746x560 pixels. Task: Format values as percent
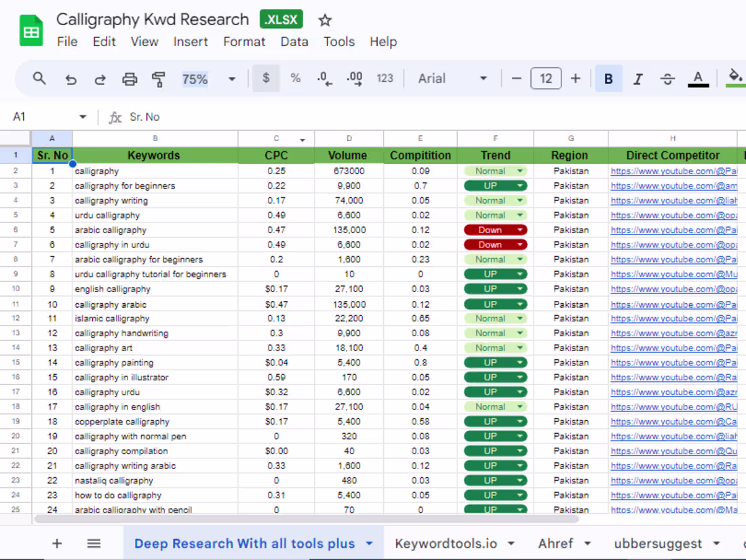[x=296, y=79]
